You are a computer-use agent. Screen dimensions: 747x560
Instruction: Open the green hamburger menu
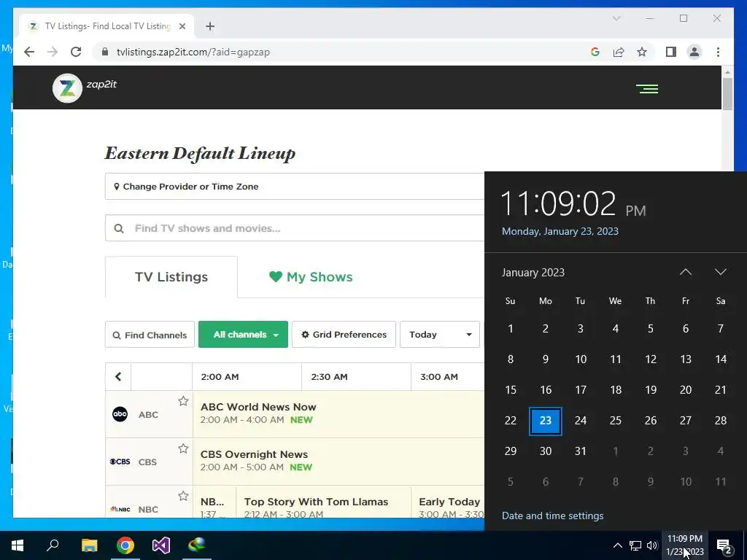pyautogui.click(x=647, y=88)
